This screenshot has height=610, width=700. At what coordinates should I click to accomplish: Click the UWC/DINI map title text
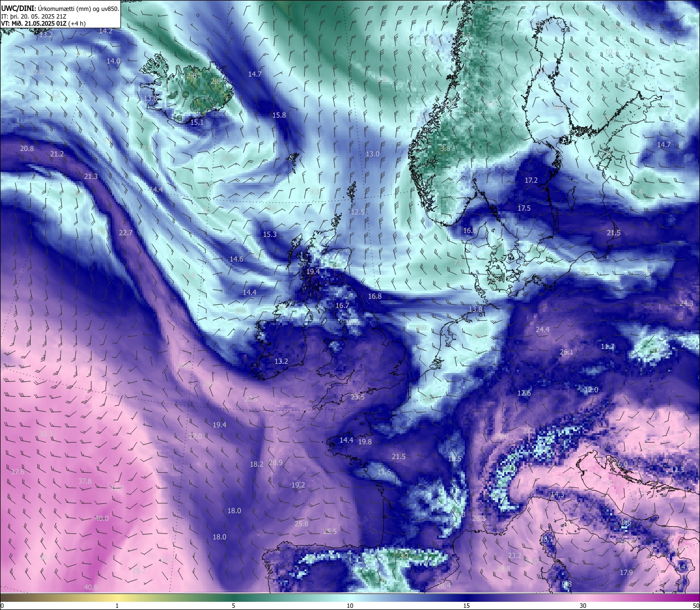point(60,8)
